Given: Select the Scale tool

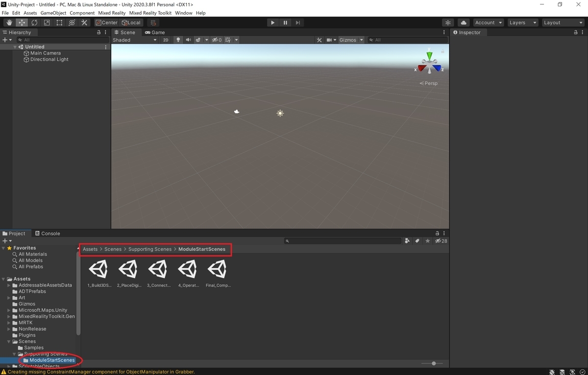Looking at the screenshot, I should click(x=47, y=23).
